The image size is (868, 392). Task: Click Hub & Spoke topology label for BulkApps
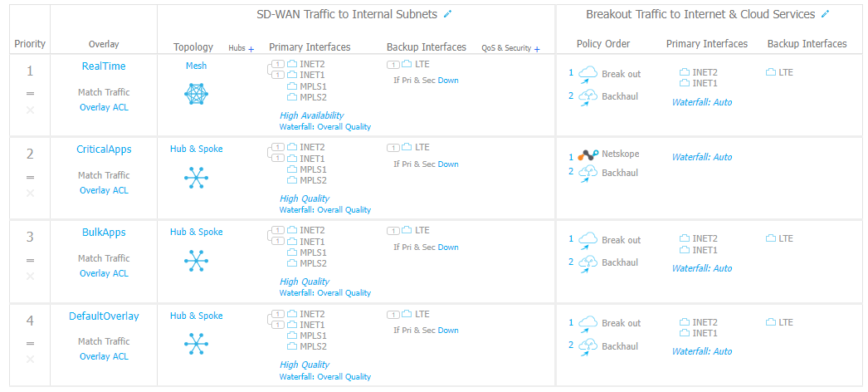click(x=196, y=233)
